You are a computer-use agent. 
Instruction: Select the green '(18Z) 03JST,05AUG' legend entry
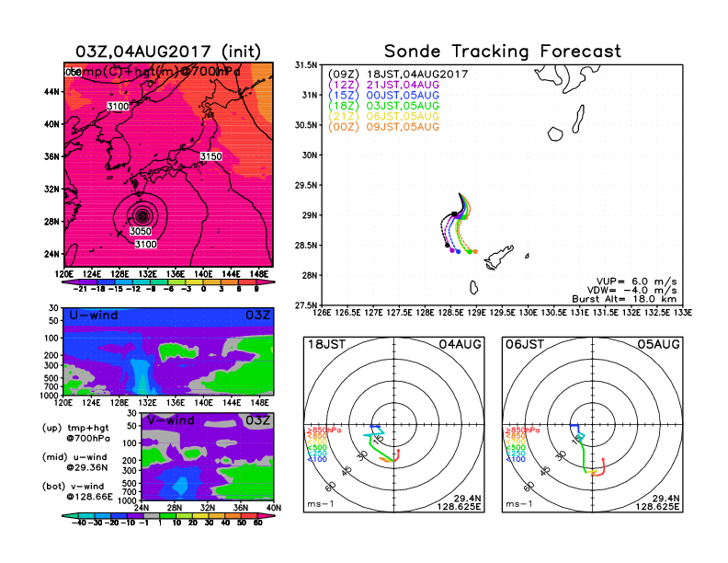pyautogui.click(x=383, y=106)
